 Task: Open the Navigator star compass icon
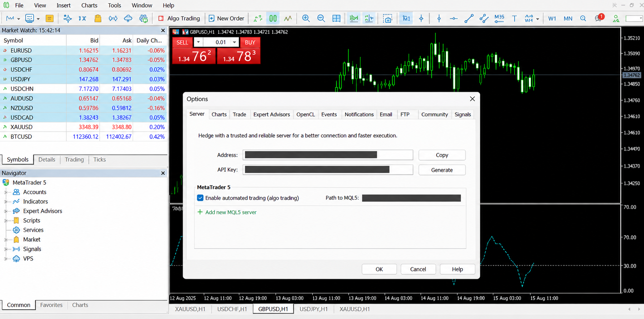[67, 18]
